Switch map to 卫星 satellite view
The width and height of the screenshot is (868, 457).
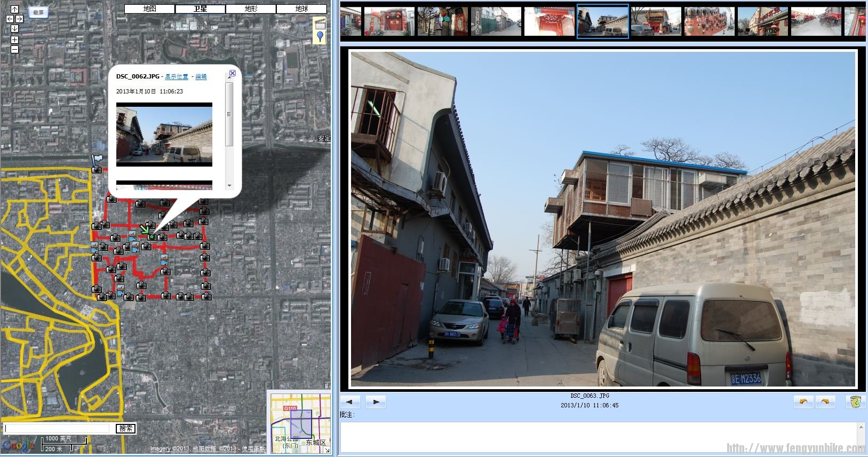(x=200, y=9)
